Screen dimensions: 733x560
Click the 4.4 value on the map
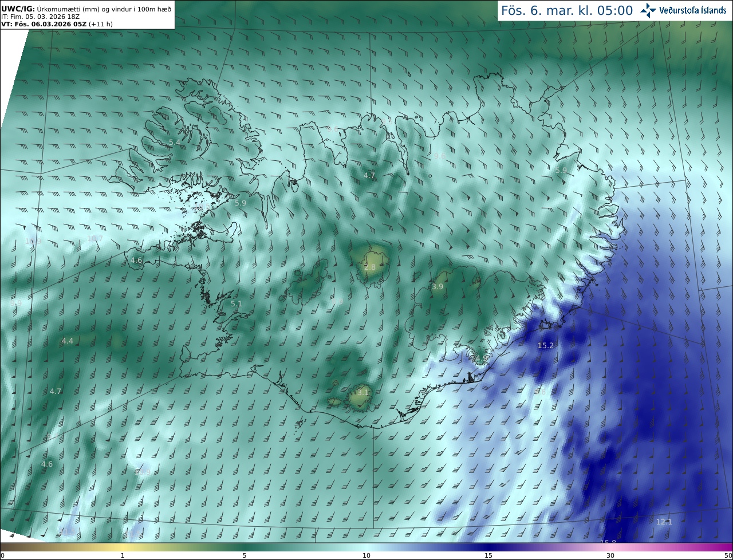pyautogui.click(x=68, y=341)
